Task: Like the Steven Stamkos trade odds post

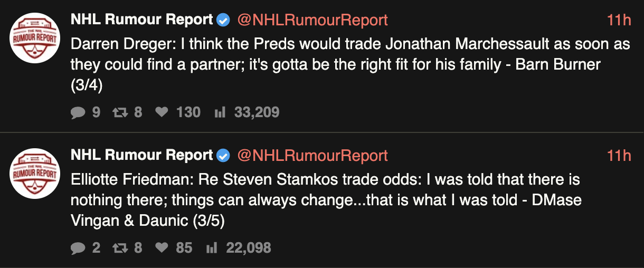Action: pyautogui.click(x=161, y=248)
